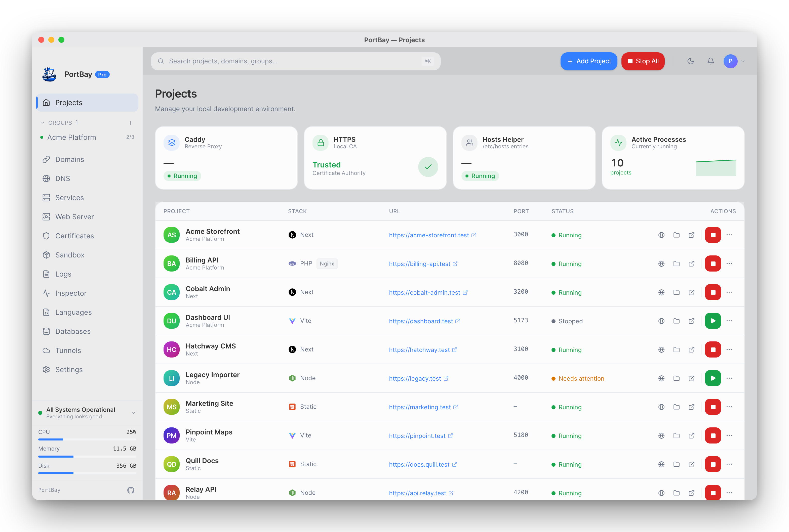
Task: Go to Domains in sidebar
Action: (87, 159)
